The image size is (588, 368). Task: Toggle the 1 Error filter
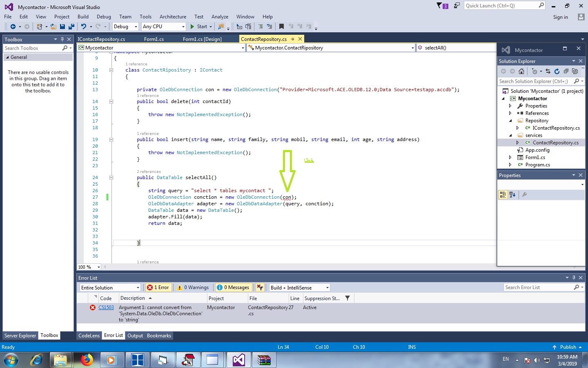coord(158,287)
